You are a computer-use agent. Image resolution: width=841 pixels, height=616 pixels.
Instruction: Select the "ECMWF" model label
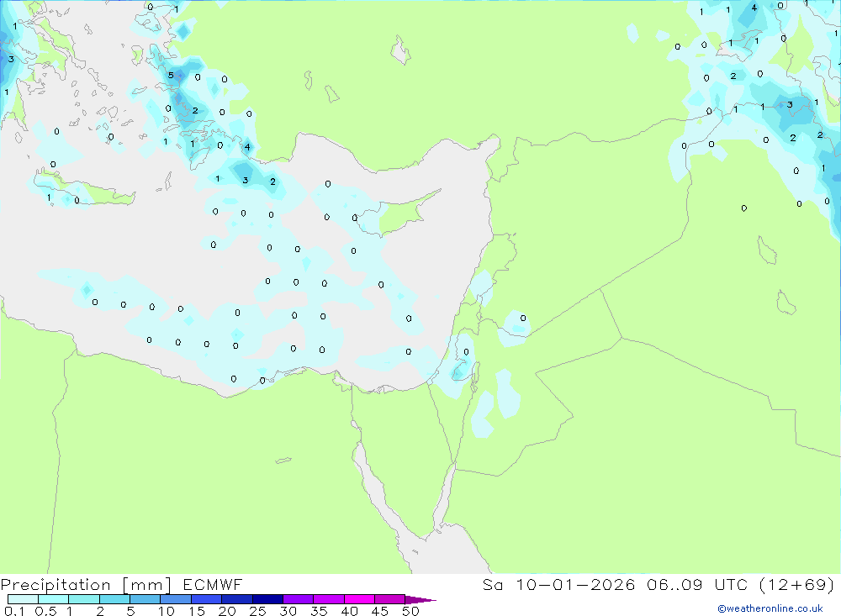point(213,584)
